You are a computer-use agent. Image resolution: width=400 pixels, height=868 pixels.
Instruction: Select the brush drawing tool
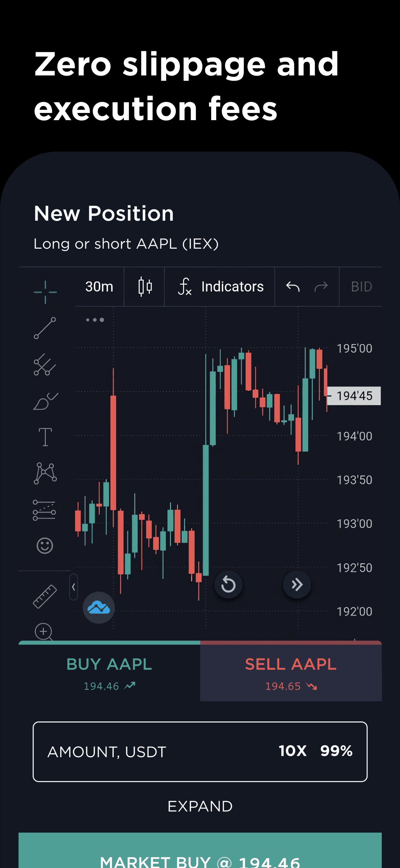[x=46, y=401]
